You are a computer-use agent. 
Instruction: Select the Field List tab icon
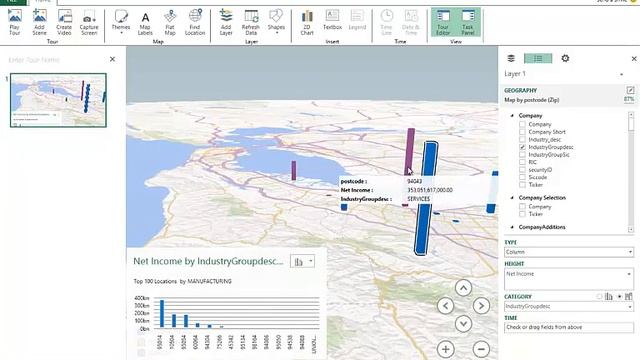pyautogui.click(x=538, y=58)
